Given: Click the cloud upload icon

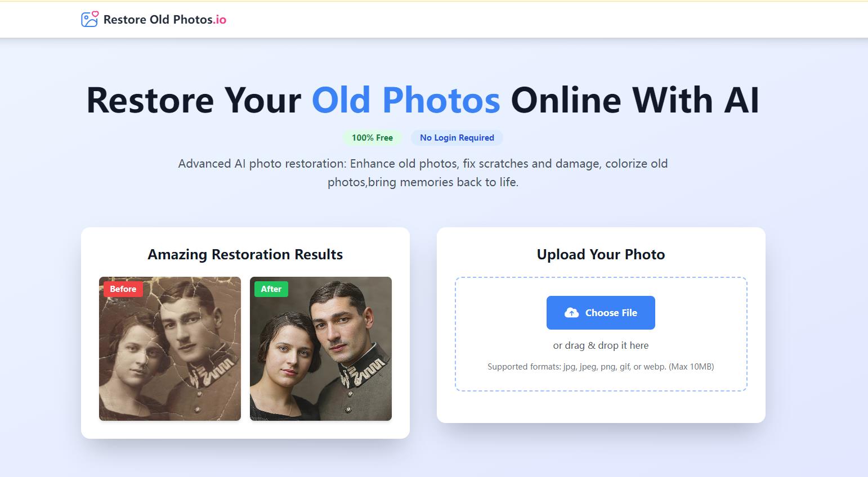Looking at the screenshot, I should (x=571, y=313).
